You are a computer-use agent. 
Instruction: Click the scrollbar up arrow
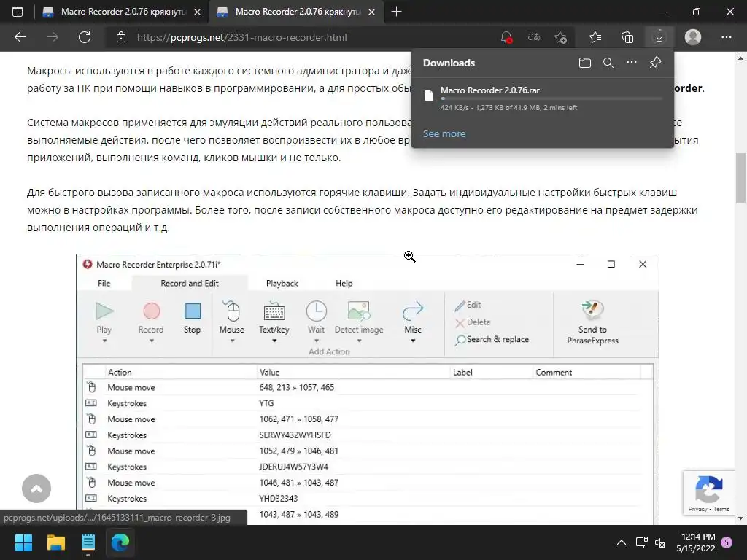tap(741, 58)
